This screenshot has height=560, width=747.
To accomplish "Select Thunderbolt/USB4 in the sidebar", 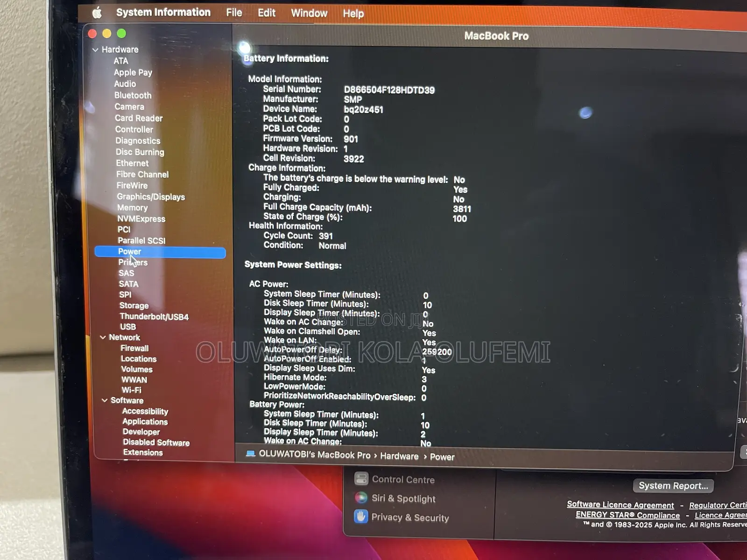I will [x=154, y=317].
